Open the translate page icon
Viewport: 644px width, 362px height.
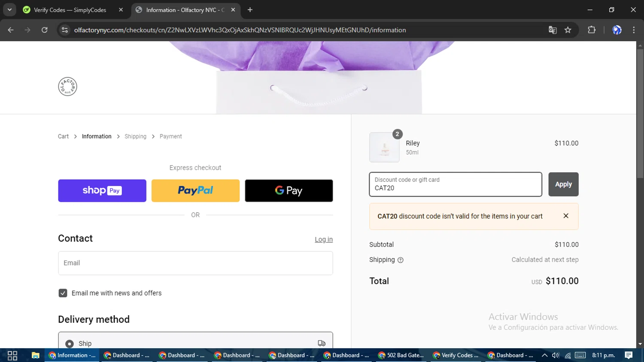(x=553, y=30)
